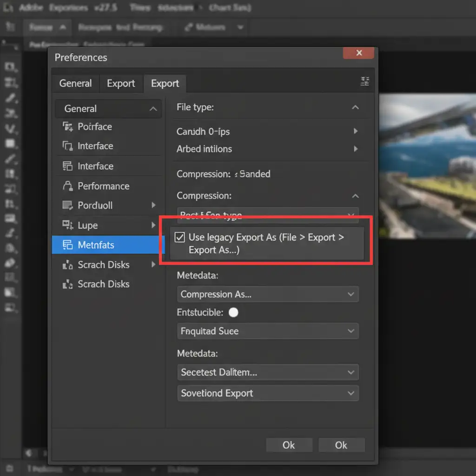Open the Faquitad Suee dropdown

(x=268, y=331)
